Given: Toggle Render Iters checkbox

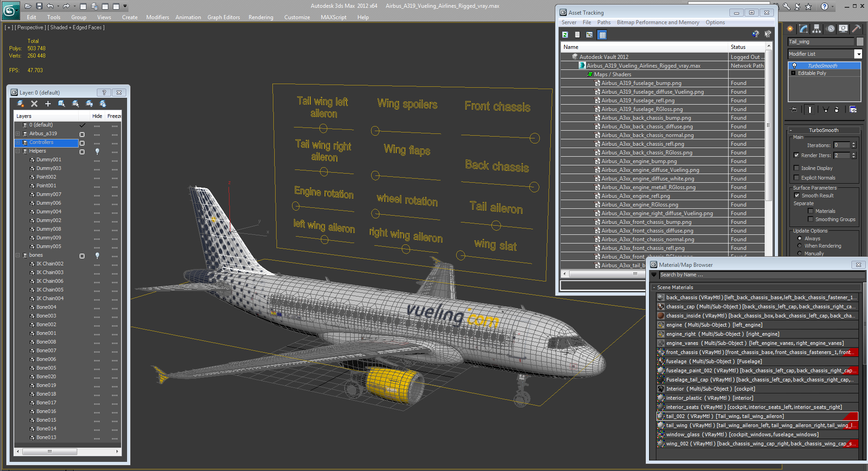Looking at the screenshot, I should [797, 155].
